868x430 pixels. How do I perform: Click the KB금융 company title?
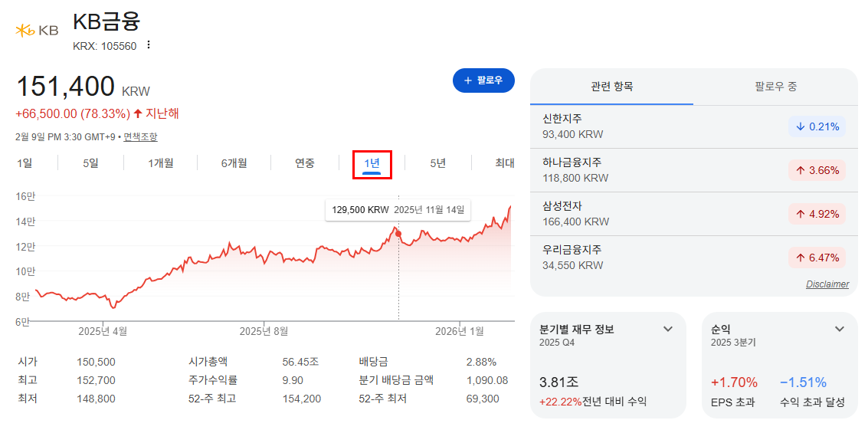(x=106, y=22)
